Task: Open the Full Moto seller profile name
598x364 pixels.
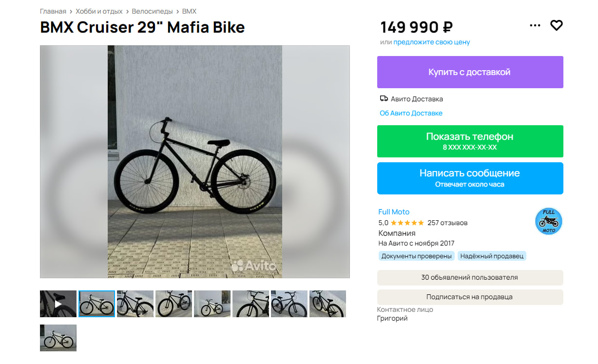Action: click(x=394, y=212)
